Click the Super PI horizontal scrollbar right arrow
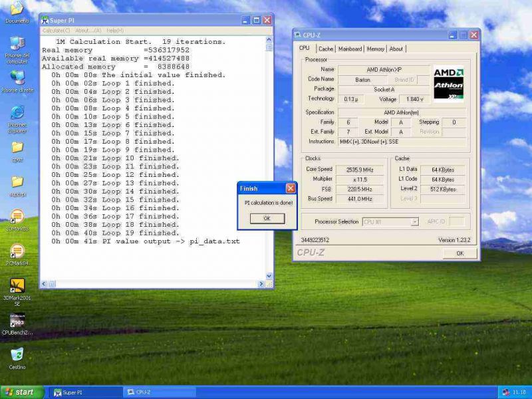 click(261, 284)
